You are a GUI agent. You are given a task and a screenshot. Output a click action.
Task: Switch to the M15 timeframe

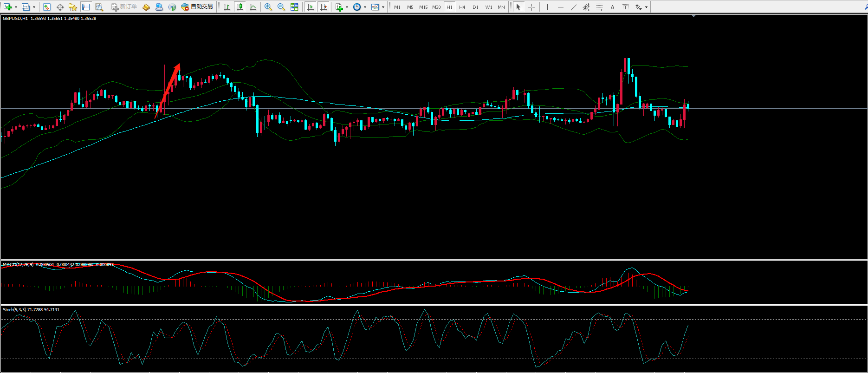(x=423, y=7)
